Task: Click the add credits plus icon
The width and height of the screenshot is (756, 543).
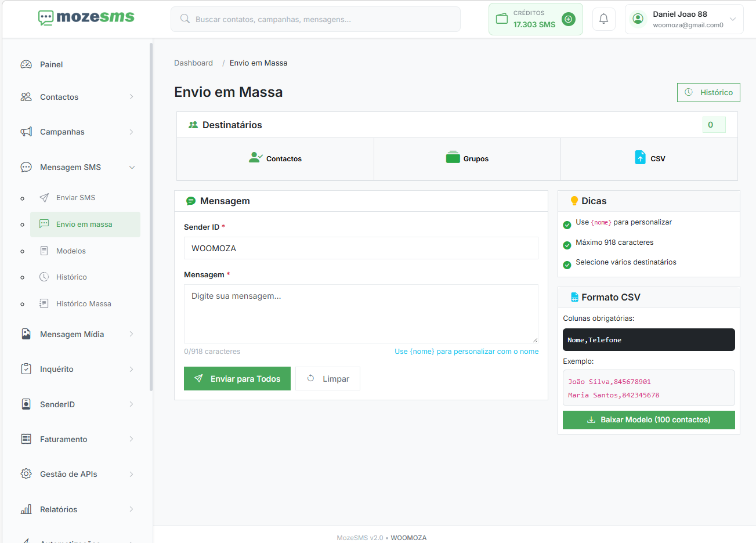Action: point(569,19)
